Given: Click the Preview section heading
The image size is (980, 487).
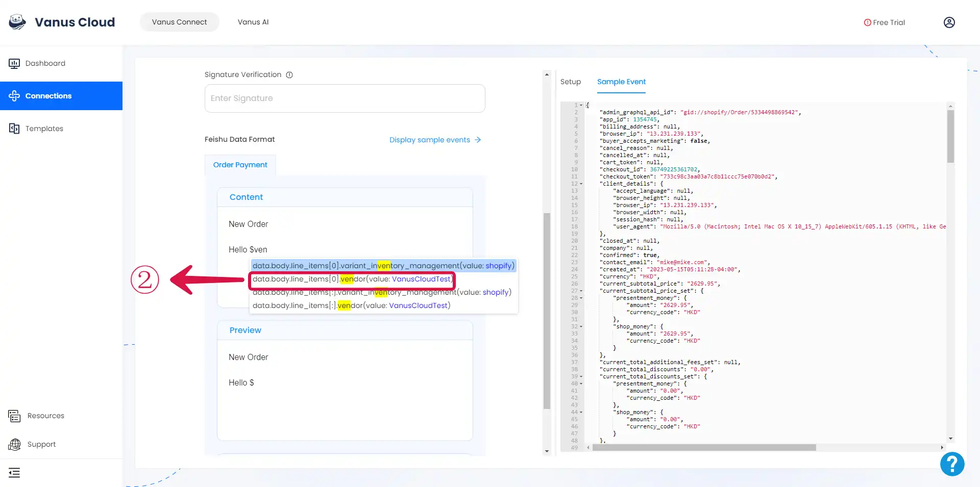Looking at the screenshot, I should pos(246,330).
